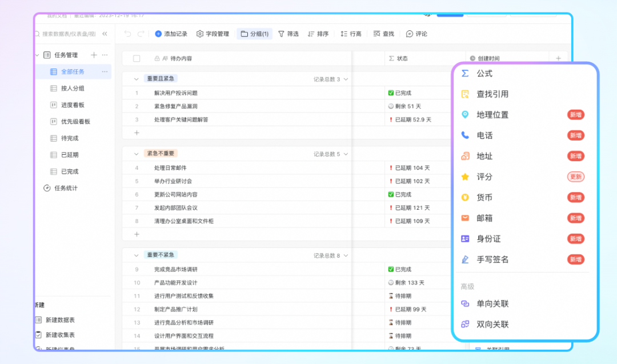Screen dimensions: 617x364
Task: Add a new column with plus icon
Action: [x=558, y=58]
